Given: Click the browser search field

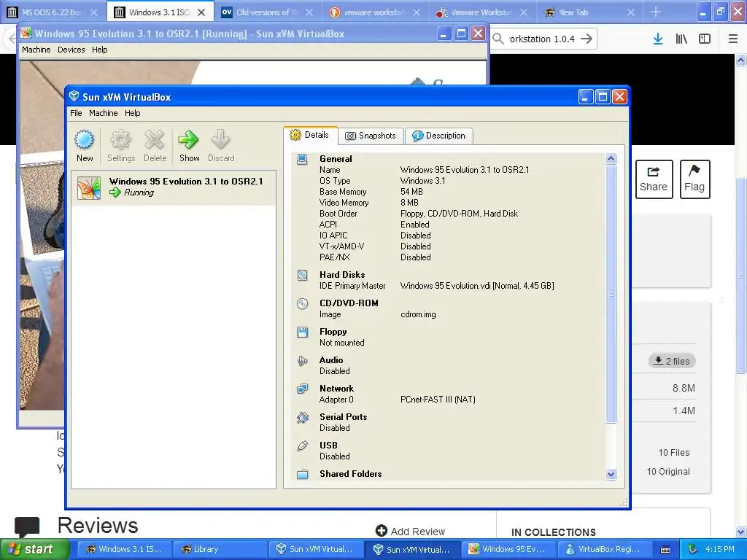Looking at the screenshot, I should (542, 39).
